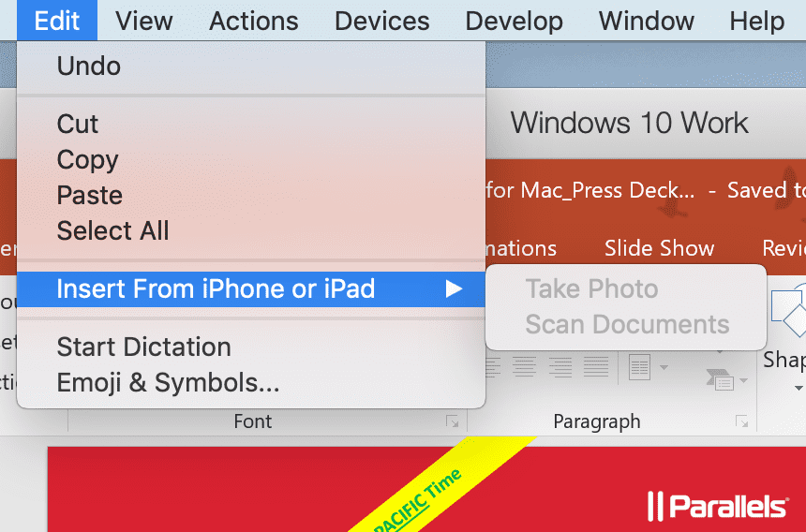Screen dimensions: 806x532
Task: Click the Parallels logo on the slide
Action: click(x=718, y=506)
